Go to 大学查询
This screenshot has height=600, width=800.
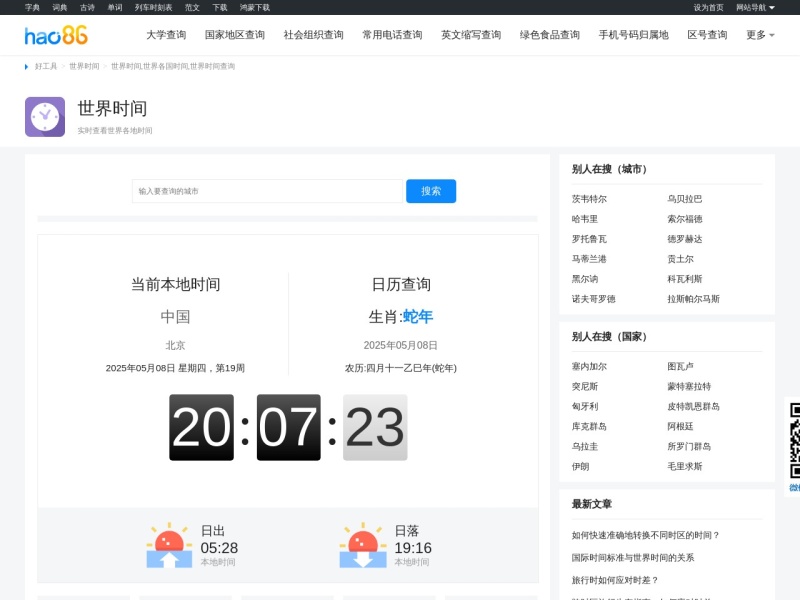pyautogui.click(x=166, y=35)
